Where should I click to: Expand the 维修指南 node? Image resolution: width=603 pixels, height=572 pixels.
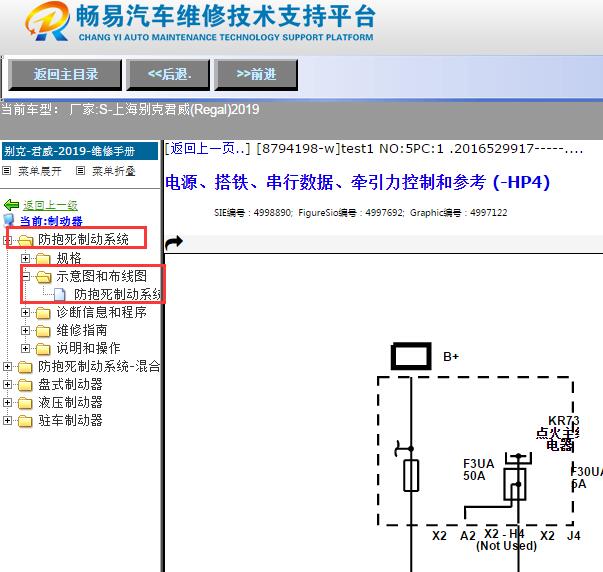coord(25,330)
